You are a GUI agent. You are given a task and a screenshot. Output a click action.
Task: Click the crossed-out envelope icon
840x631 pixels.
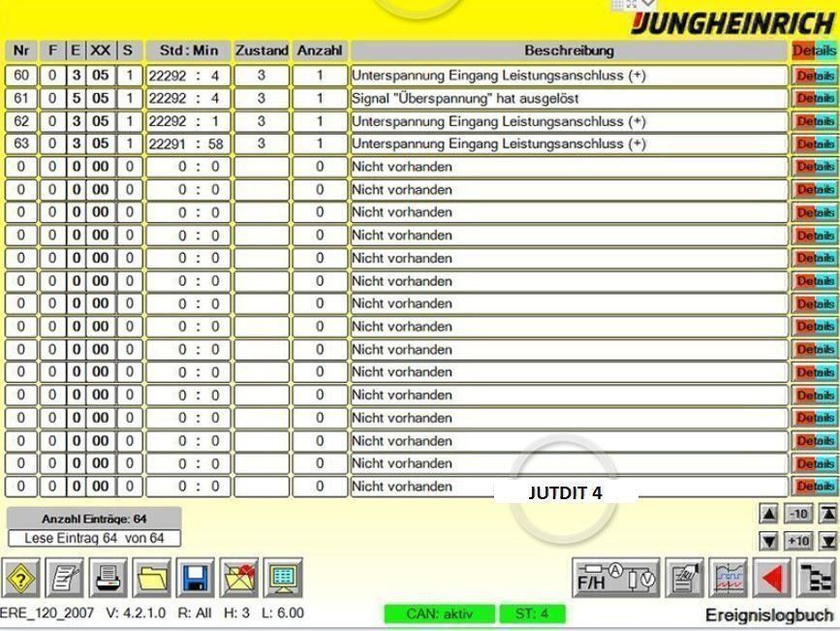point(239,579)
